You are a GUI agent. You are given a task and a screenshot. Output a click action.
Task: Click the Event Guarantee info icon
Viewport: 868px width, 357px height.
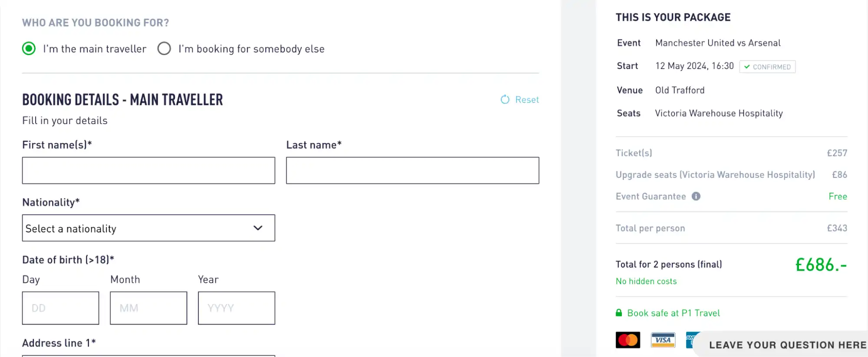696,196
